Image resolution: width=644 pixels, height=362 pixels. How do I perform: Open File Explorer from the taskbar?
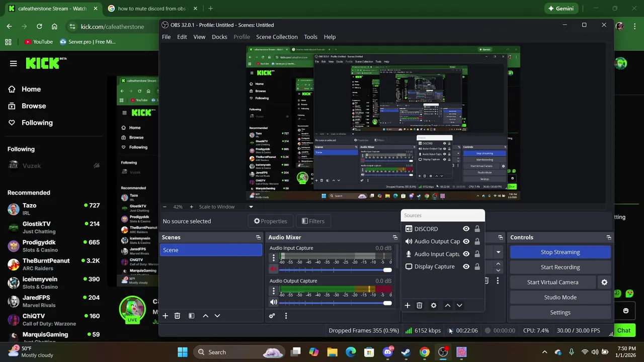click(332, 352)
